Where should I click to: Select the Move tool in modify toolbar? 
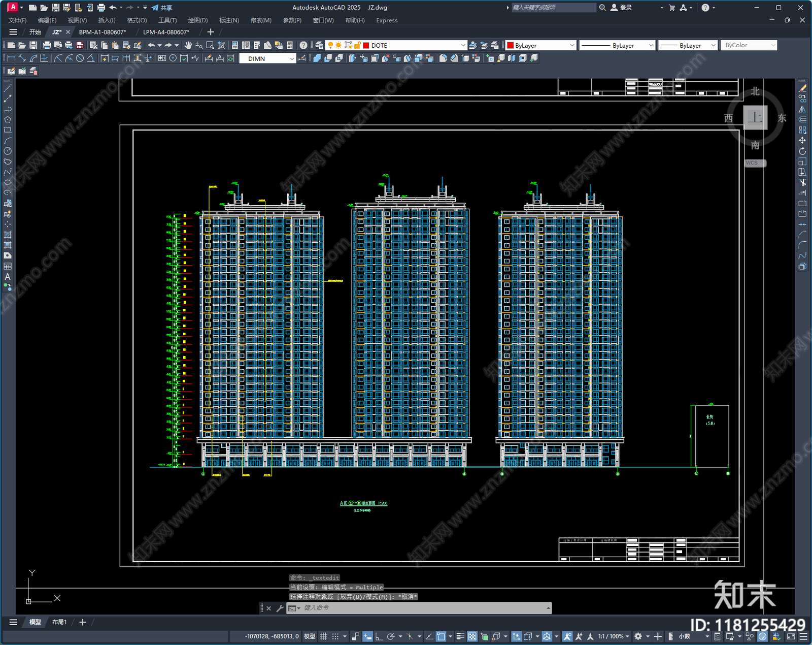[802, 140]
